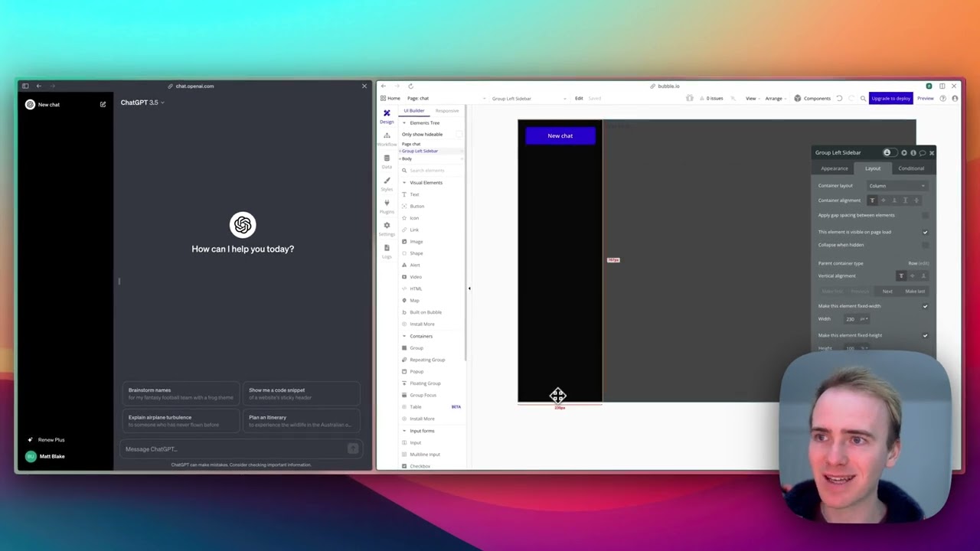Open the Plugins section in Bubble

click(387, 206)
